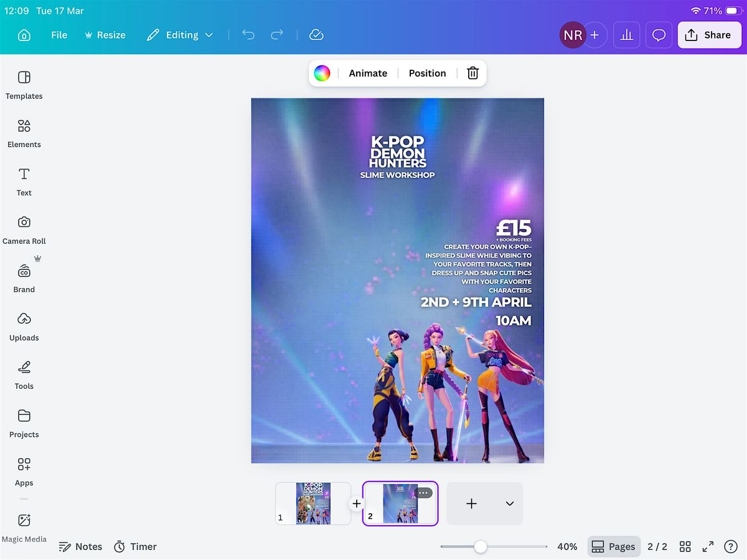The image size is (747, 560).
Task: Open the background color picker
Action: (x=322, y=73)
